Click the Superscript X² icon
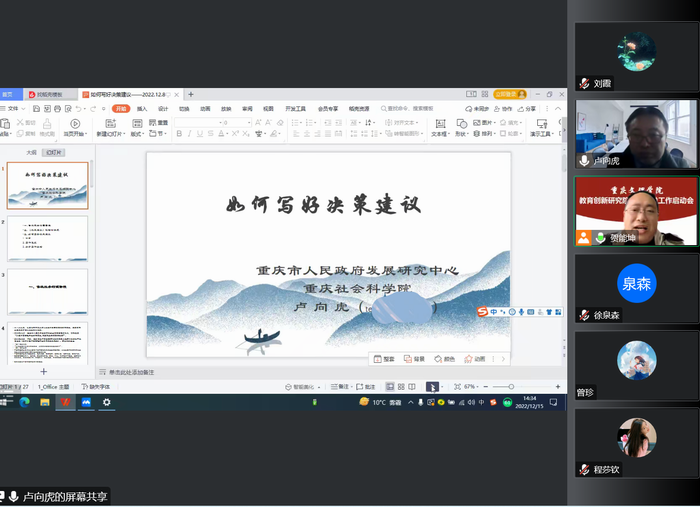Image resolution: width=700 pixels, height=507 pixels. (235, 133)
